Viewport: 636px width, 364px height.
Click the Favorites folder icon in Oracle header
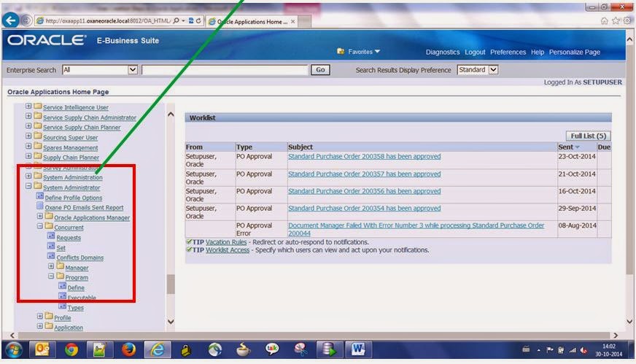(x=341, y=51)
